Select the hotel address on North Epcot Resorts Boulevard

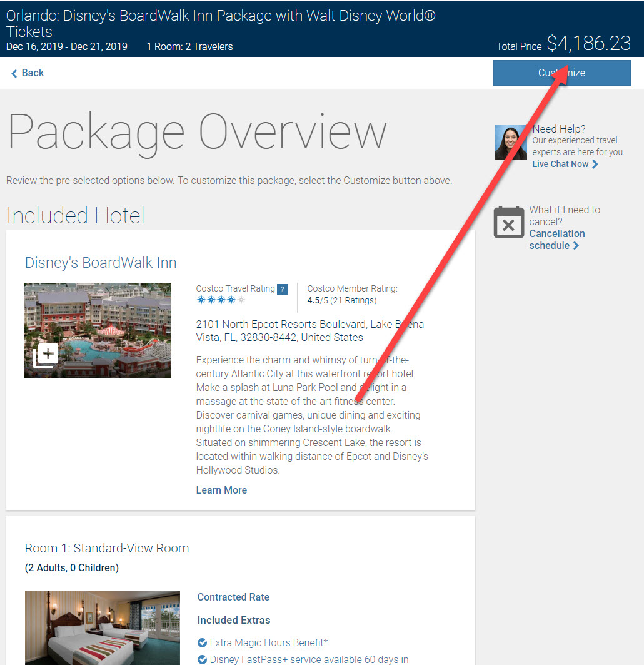(x=310, y=331)
